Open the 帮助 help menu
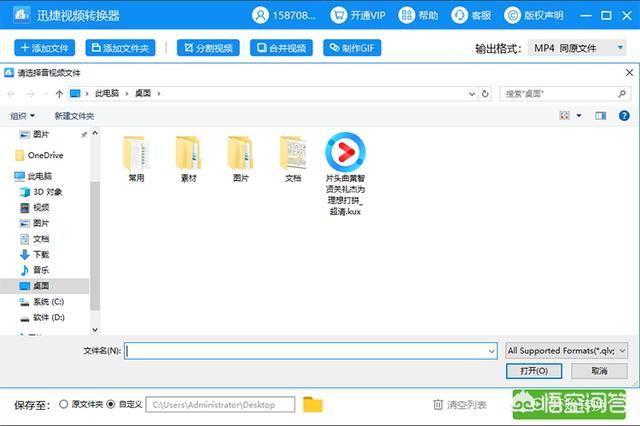The width and height of the screenshot is (640, 426). [418, 16]
